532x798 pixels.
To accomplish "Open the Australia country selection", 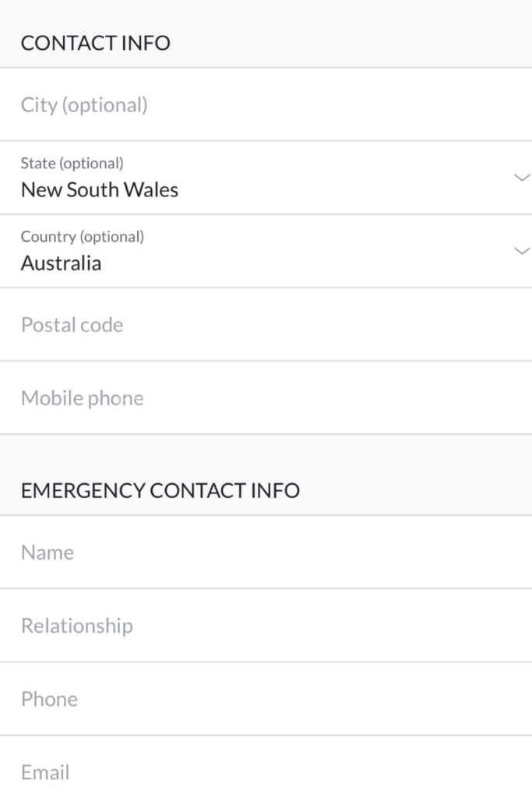I will (61, 263).
